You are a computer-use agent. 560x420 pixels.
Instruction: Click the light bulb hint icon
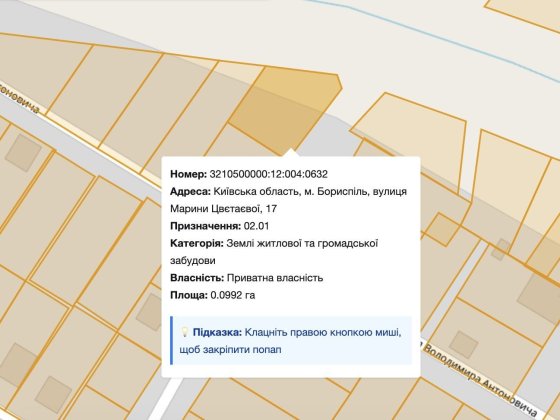point(185,332)
